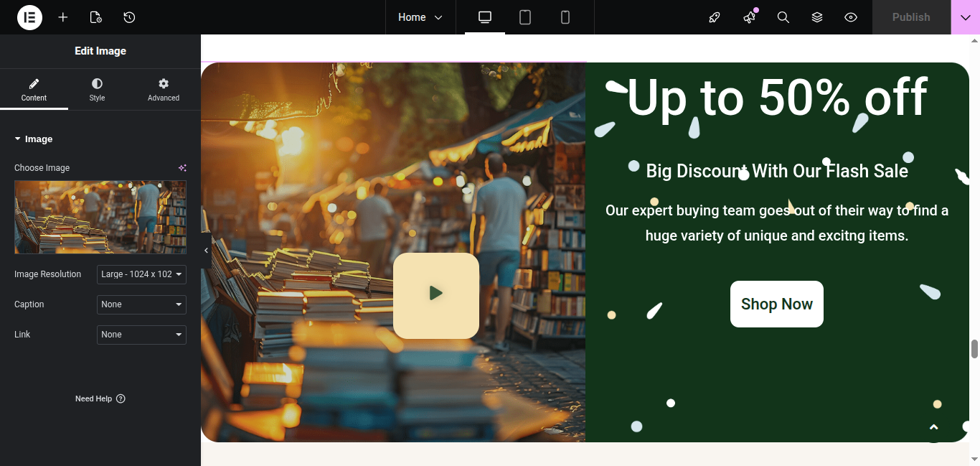This screenshot has width=980, height=466.
Task: Open the Image Resolution dropdown
Action: 141,274
